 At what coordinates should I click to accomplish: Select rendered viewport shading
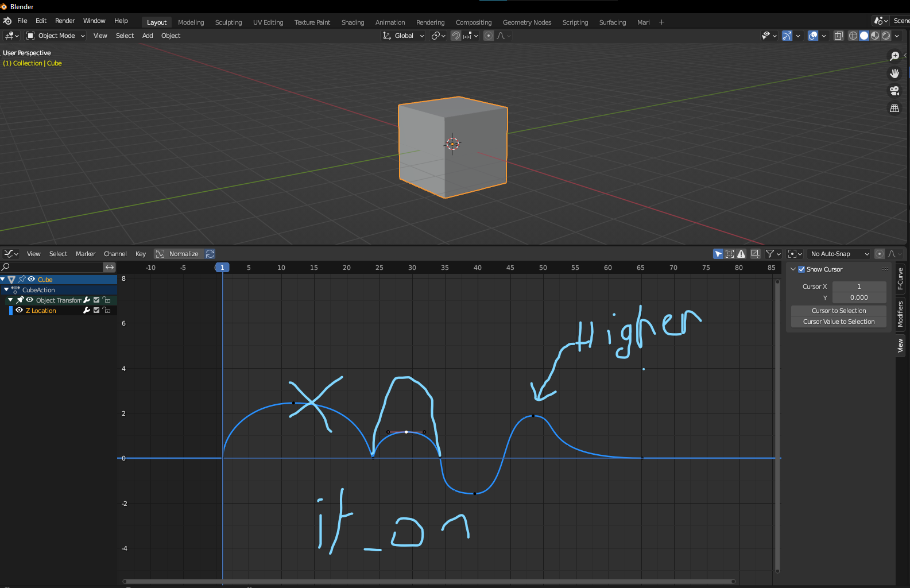click(x=886, y=36)
